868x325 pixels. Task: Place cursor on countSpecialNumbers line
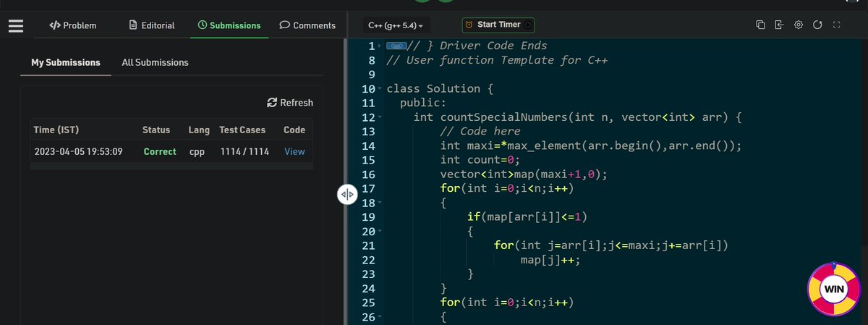point(579,117)
